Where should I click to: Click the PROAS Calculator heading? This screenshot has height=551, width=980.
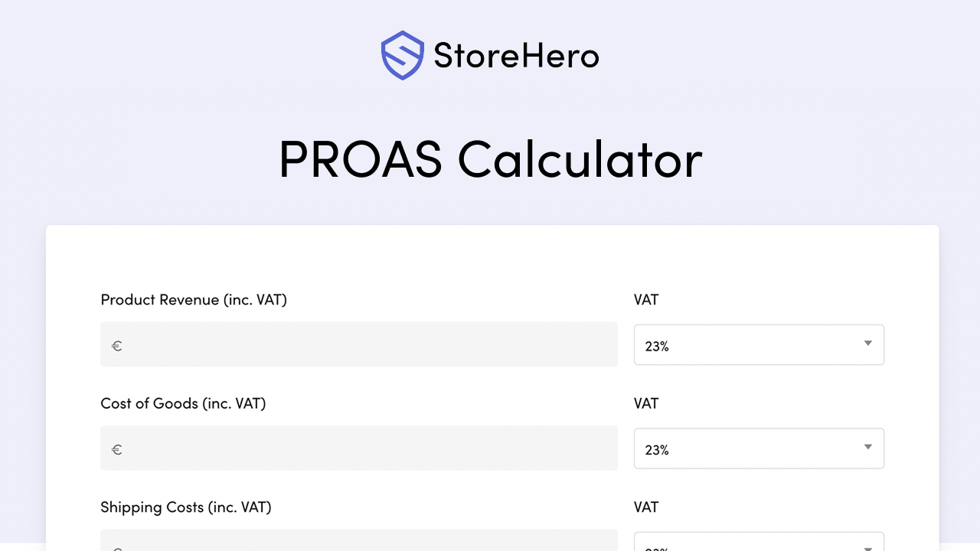coord(490,159)
